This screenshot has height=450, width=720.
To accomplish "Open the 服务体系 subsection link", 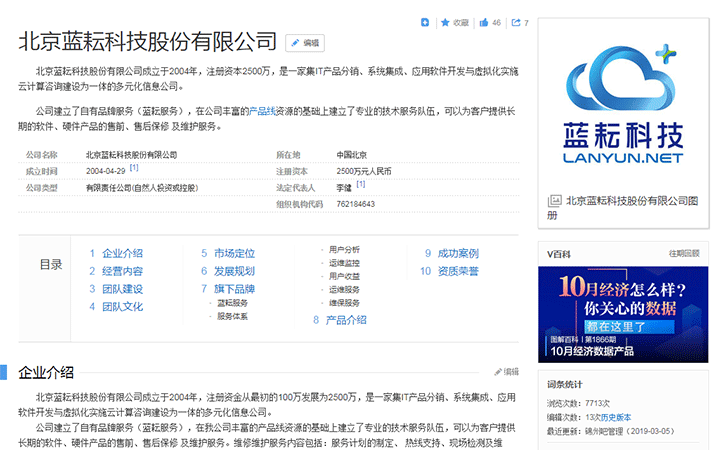I will point(232,316).
